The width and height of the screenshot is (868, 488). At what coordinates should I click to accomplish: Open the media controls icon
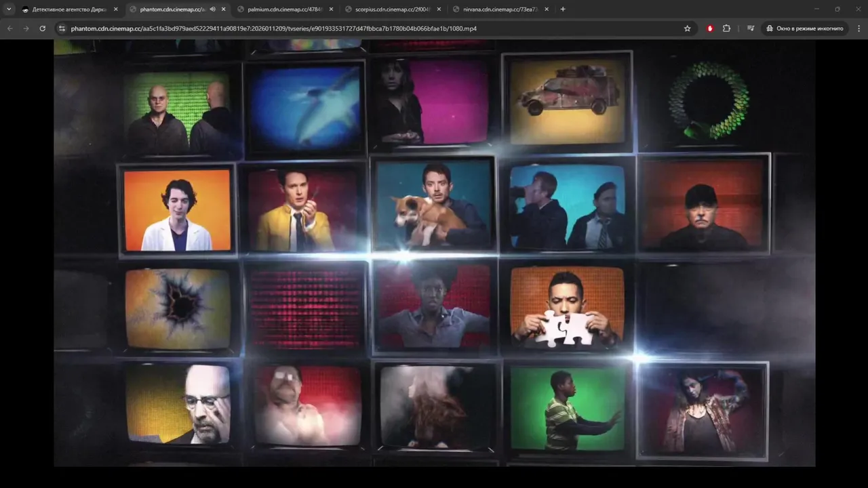pos(751,28)
